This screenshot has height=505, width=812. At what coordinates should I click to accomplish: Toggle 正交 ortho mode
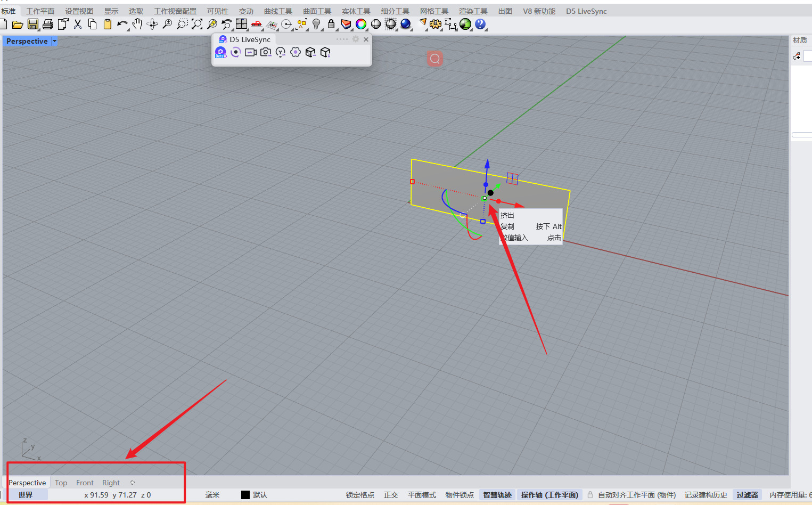(391, 495)
